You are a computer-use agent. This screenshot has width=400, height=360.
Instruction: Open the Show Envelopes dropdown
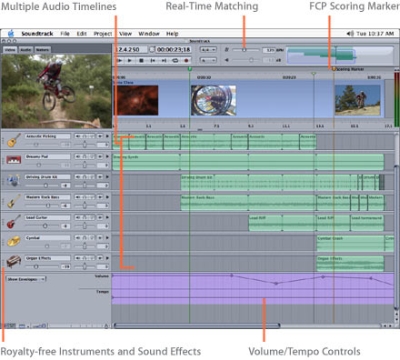(x=26, y=279)
